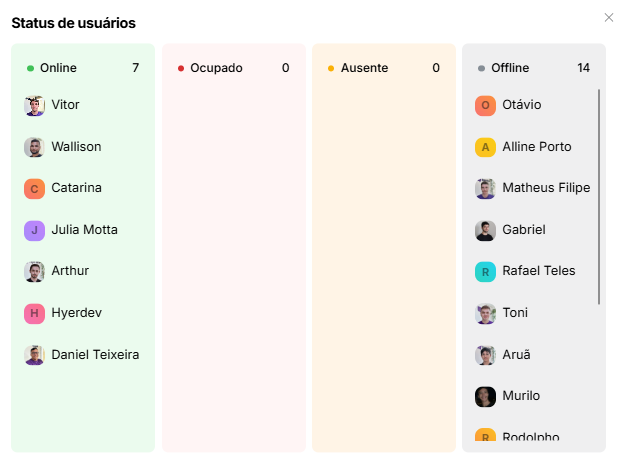Close the Status de usuários dialog

pyautogui.click(x=609, y=18)
